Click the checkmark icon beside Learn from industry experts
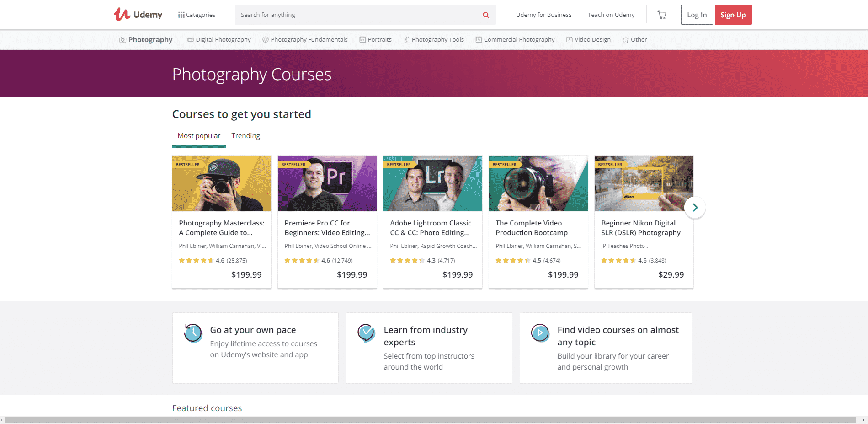 click(x=367, y=333)
